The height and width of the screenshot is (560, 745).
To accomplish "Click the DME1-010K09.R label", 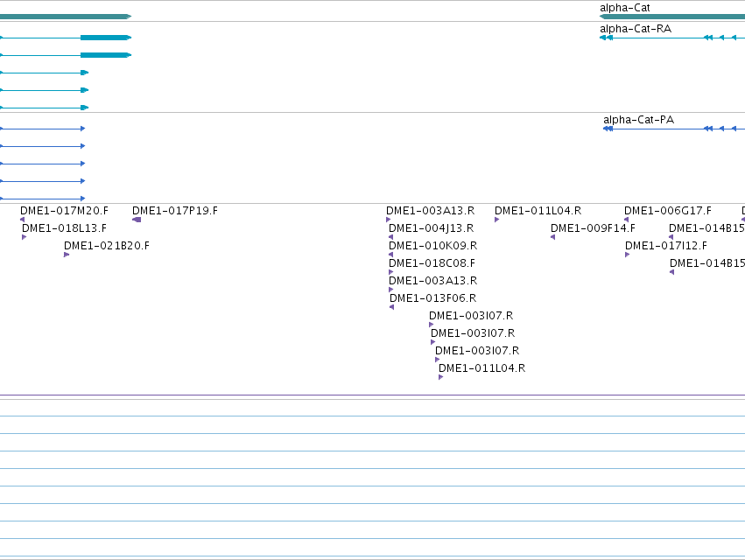I will coord(432,246).
